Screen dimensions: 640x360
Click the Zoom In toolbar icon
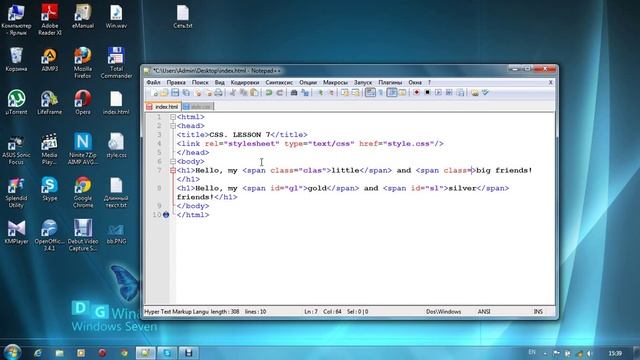point(320,93)
